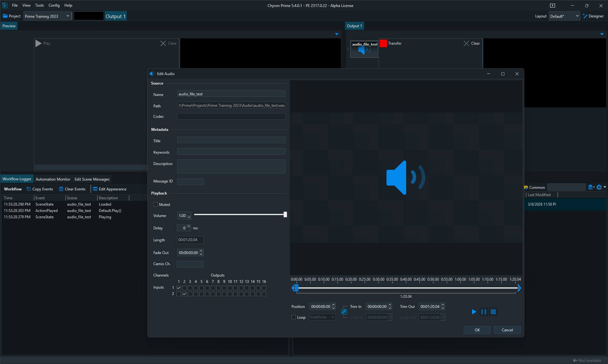Viewport: 608px width, 364px height.
Task: Open the View menu
Action: point(26,5)
